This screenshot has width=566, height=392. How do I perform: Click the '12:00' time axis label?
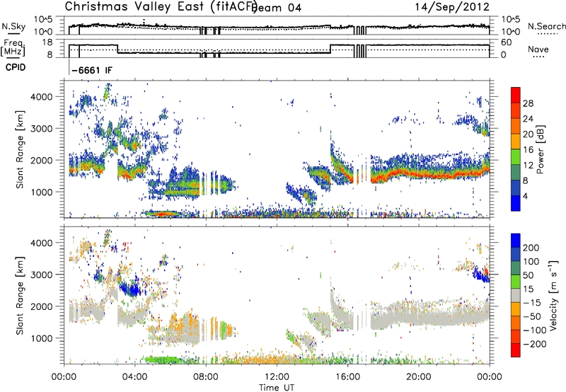pos(277,377)
